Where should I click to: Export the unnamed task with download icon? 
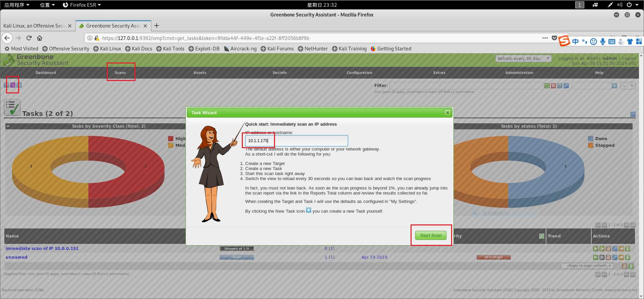pos(627,257)
